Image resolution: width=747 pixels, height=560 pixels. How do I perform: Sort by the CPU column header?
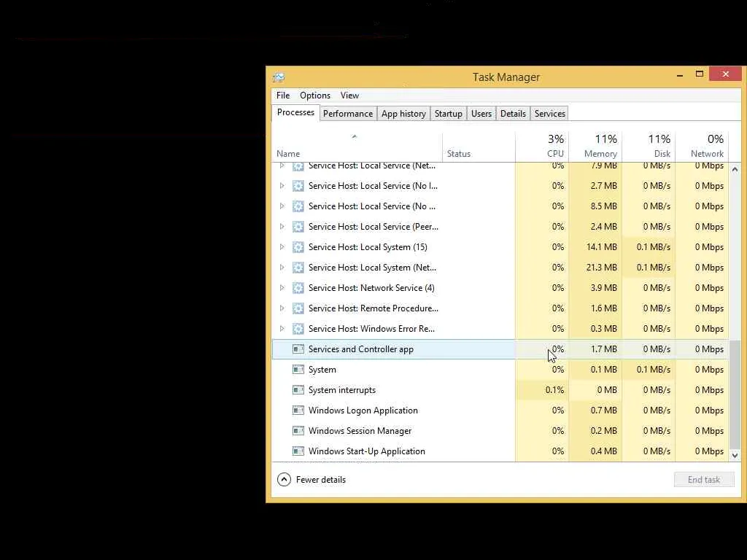[x=542, y=147]
